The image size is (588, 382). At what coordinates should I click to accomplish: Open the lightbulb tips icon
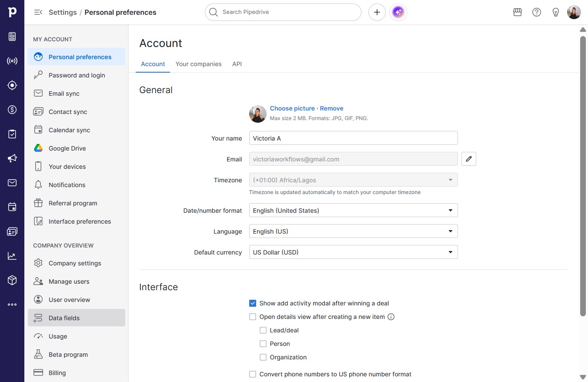(x=556, y=12)
